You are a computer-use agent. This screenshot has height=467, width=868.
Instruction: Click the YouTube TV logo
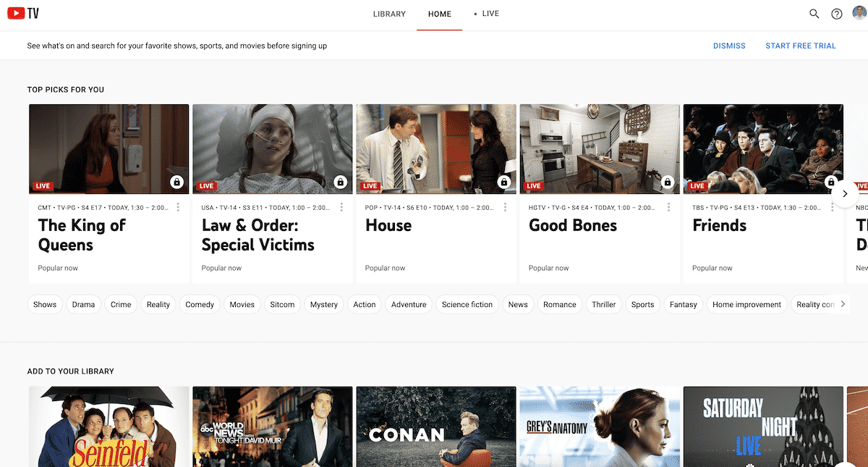[24, 14]
